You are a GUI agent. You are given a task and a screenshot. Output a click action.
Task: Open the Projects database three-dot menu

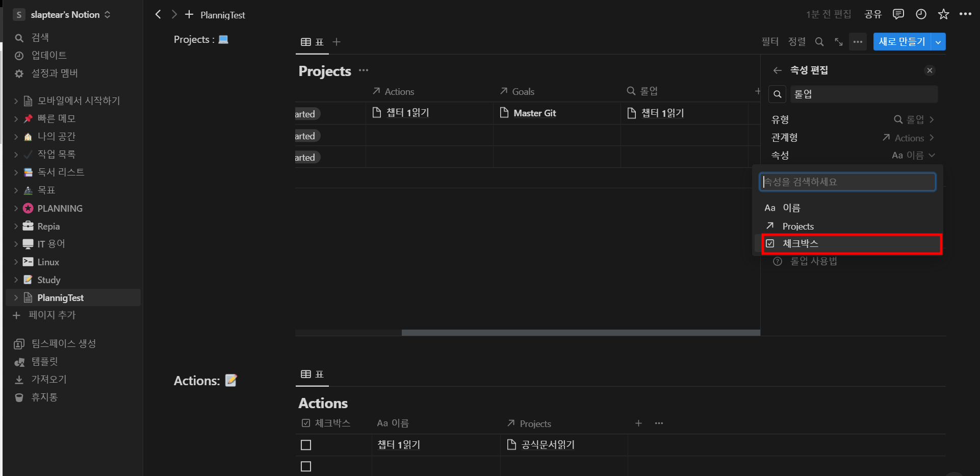[x=363, y=70]
